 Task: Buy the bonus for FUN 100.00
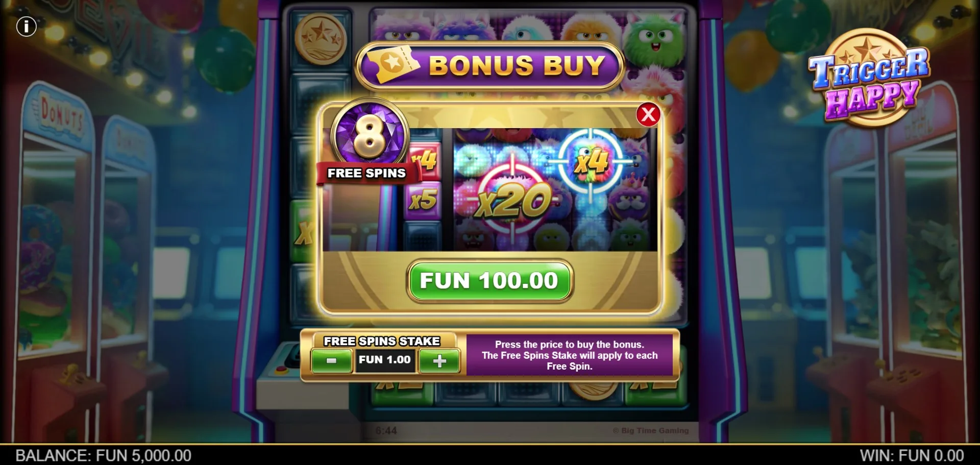489,281
